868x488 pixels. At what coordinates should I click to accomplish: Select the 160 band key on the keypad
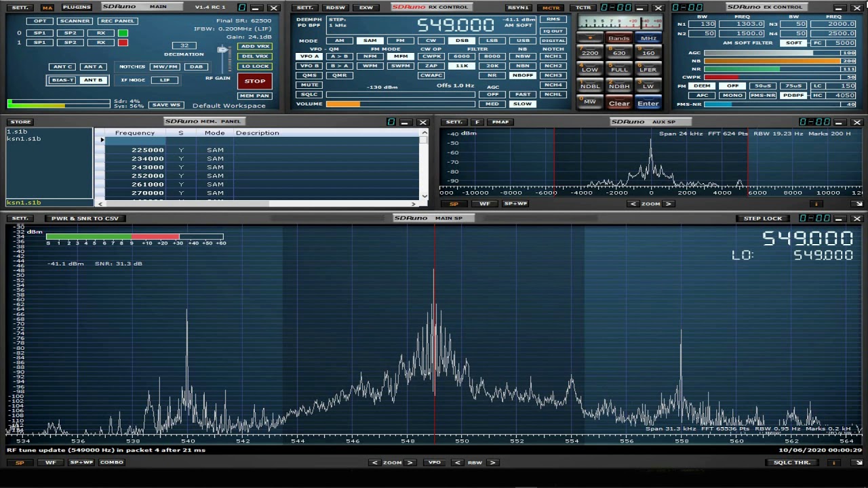(648, 53)
